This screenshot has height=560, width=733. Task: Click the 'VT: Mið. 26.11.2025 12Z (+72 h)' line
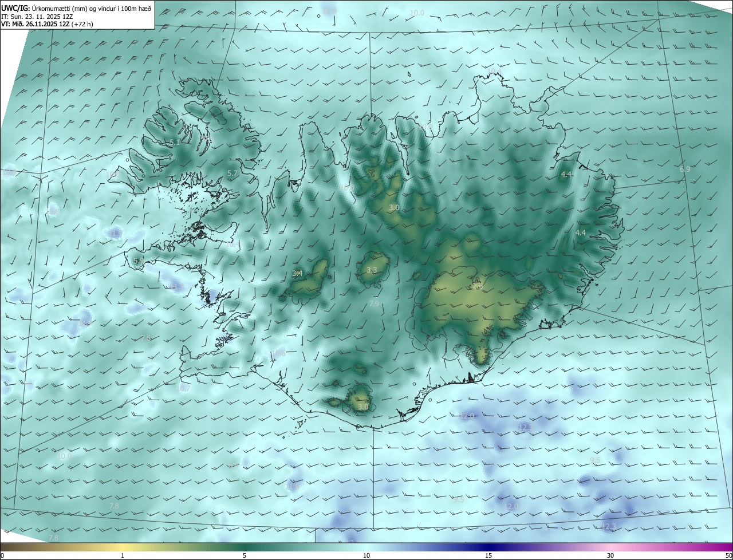click(x=47, y=24)
